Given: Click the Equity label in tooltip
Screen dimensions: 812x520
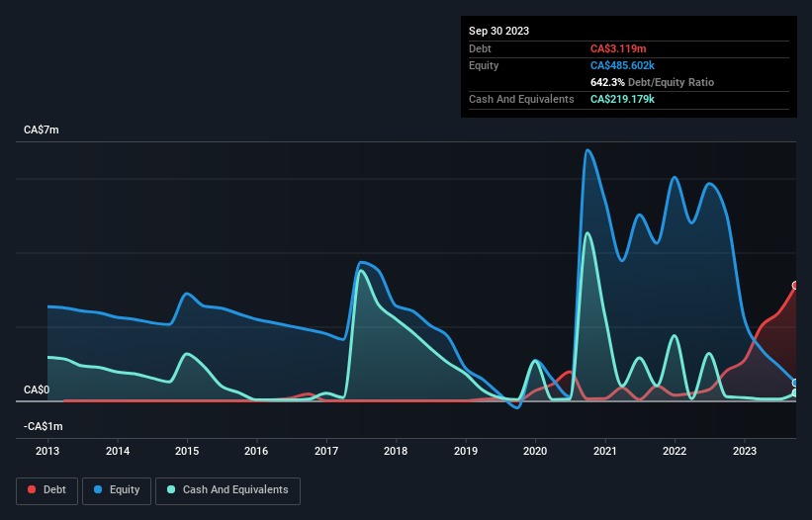Looking at the screenshot, I should [484, 65].
